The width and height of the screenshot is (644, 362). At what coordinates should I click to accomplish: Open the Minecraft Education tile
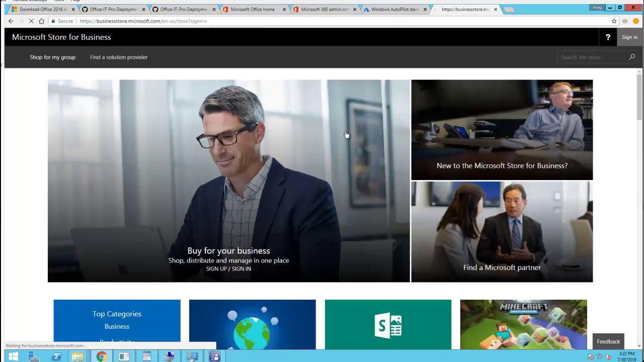tap(523, 324)
